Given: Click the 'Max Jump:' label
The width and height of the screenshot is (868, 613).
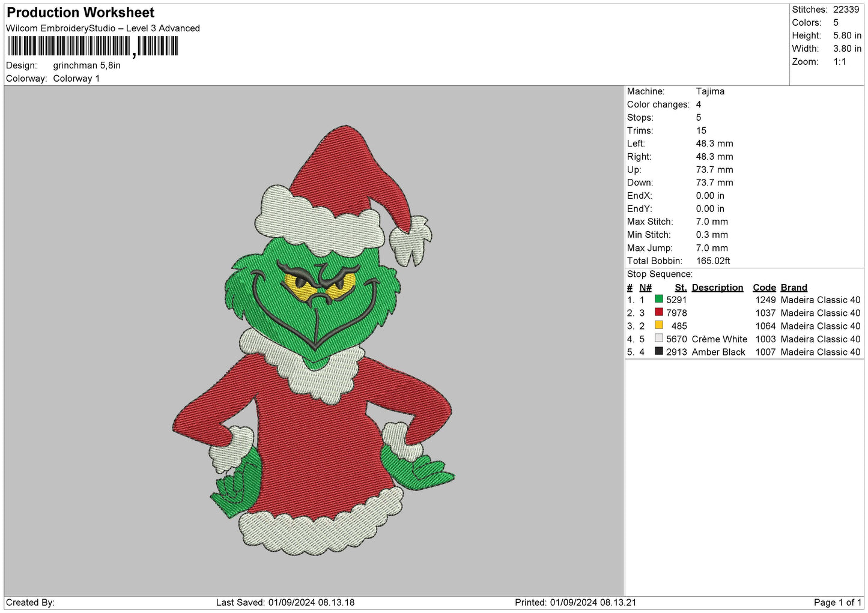Looking at the screenshot, I should [649, 248].
